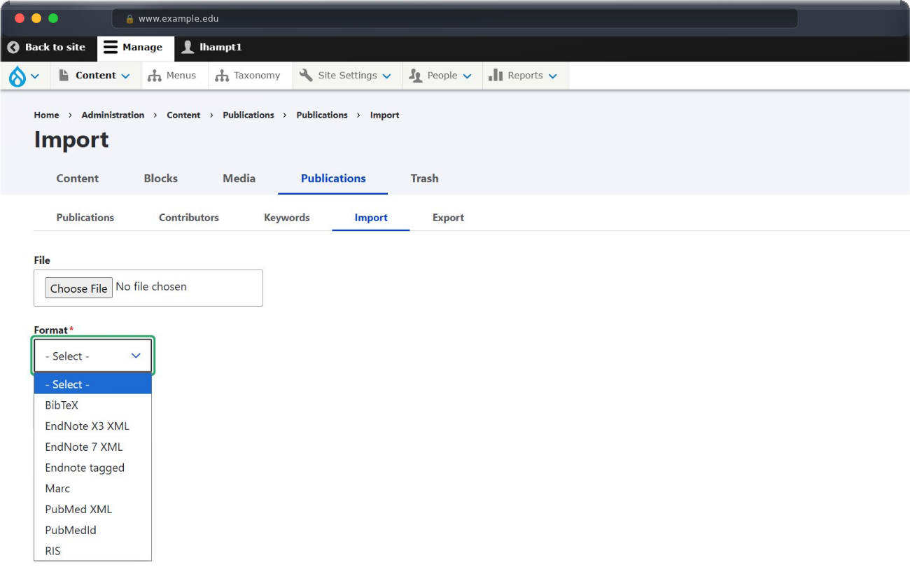Switch to the Content primary tab
The image size is (910, 588).
(x=77, y=178)
